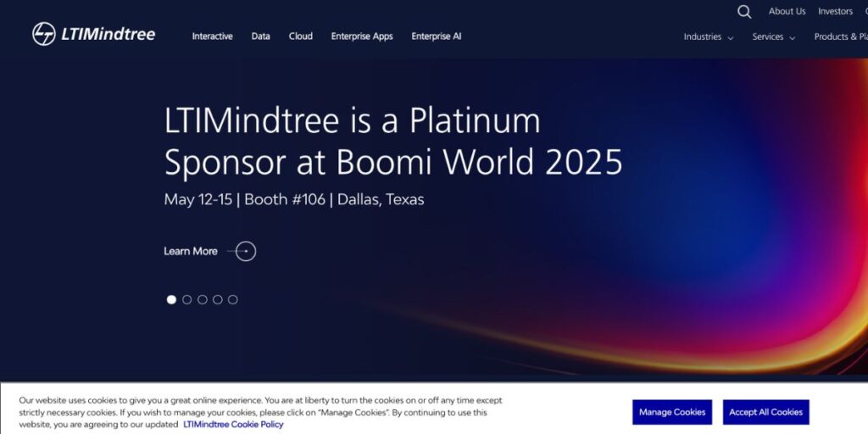Click the circled arrow beside Learn More
868x434 pixels.
point(246,251)
